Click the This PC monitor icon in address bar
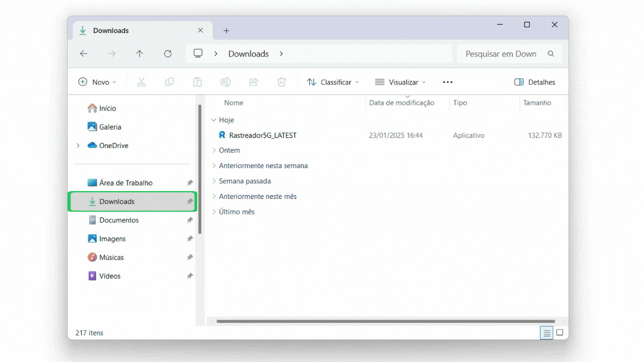This screenshot has width=644, height=362. pos(198,54)
